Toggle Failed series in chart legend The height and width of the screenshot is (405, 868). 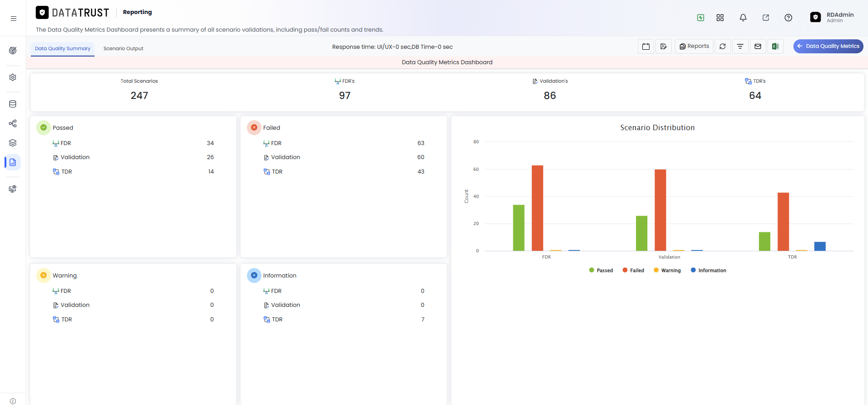click(633, 270)
